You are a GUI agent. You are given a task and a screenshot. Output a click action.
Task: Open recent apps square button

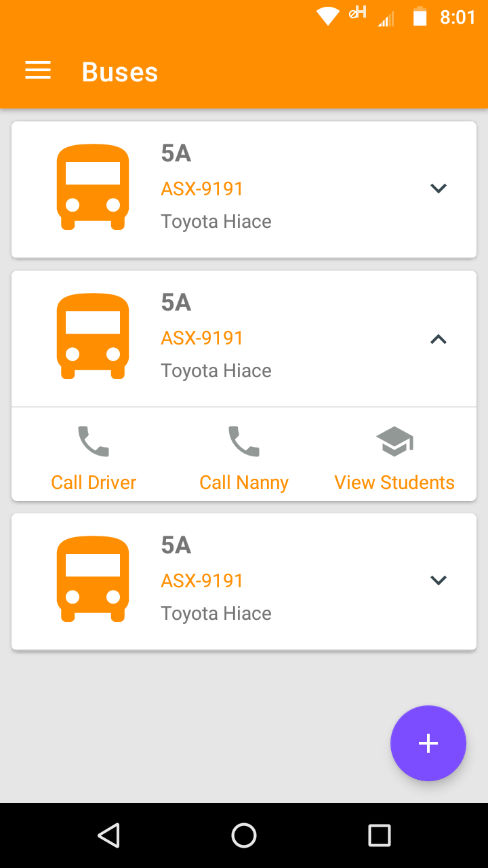tap(380, 835)
